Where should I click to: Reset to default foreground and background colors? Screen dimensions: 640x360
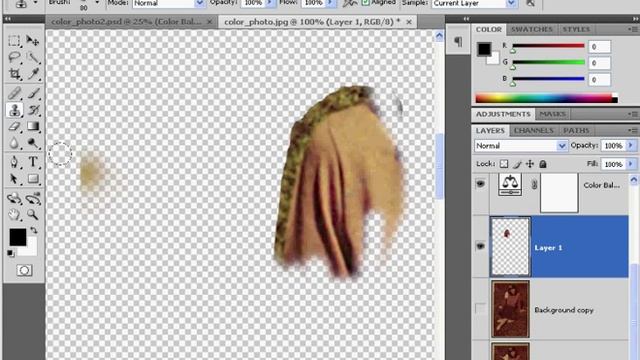[11, 254]
